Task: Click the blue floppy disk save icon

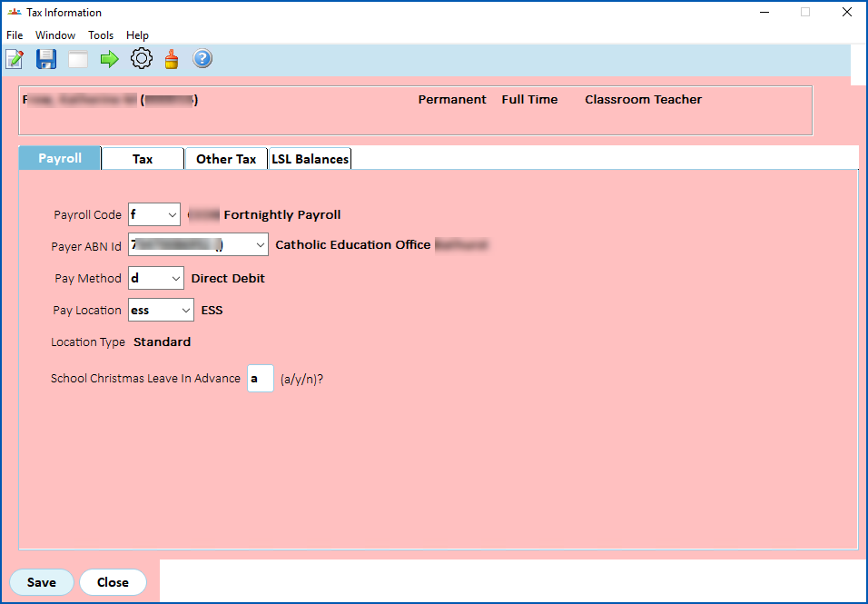Action: click(46, 59)
